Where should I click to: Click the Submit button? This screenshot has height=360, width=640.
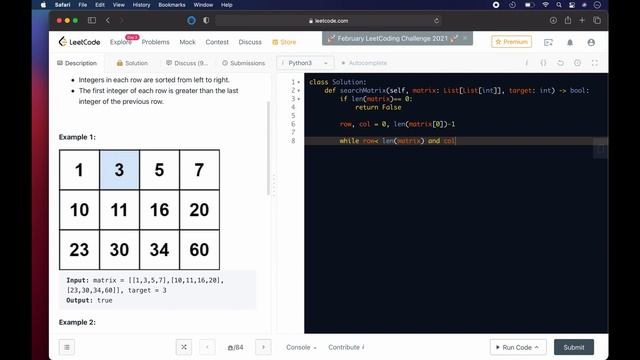point(574,347)
